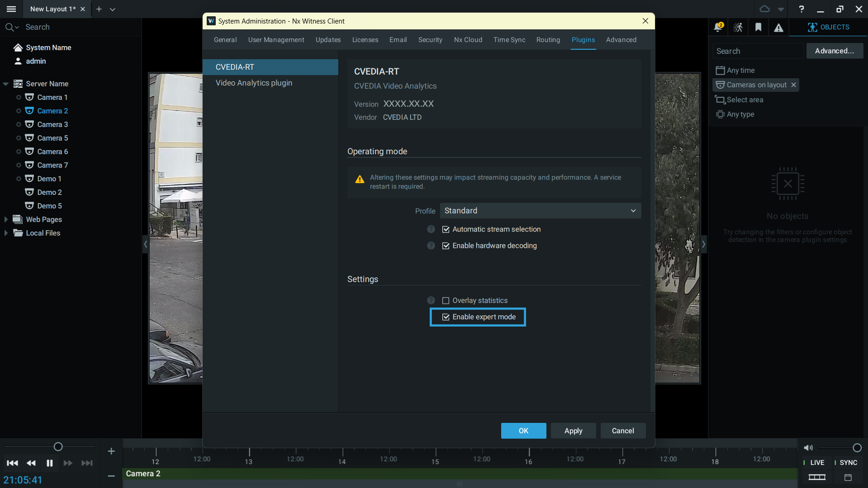Pause playback
Image resolution: width=868 pixels, height=488 pixels.
click(50, 463)
